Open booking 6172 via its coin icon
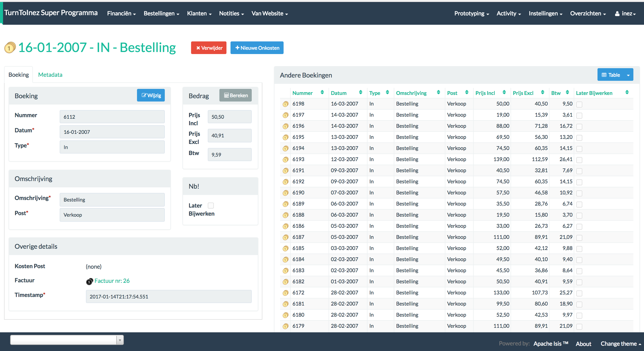This screenshot has height=351, width=644. (285, 293)
